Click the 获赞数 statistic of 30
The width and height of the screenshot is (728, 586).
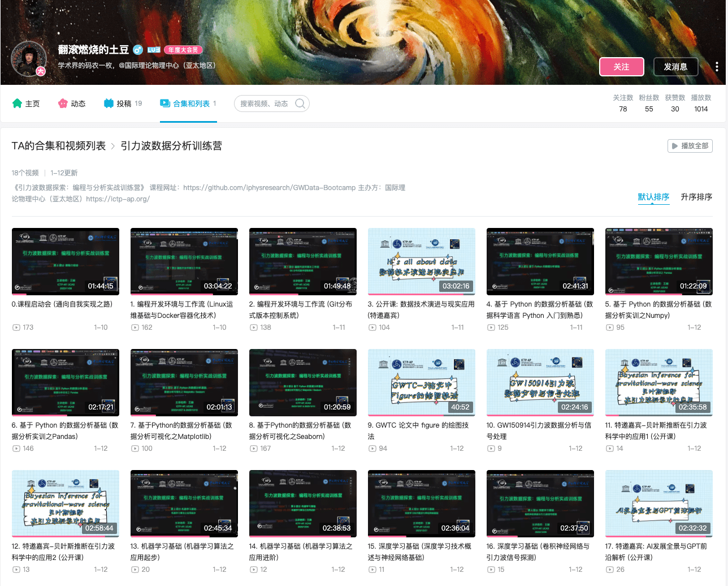coord(675,104)
